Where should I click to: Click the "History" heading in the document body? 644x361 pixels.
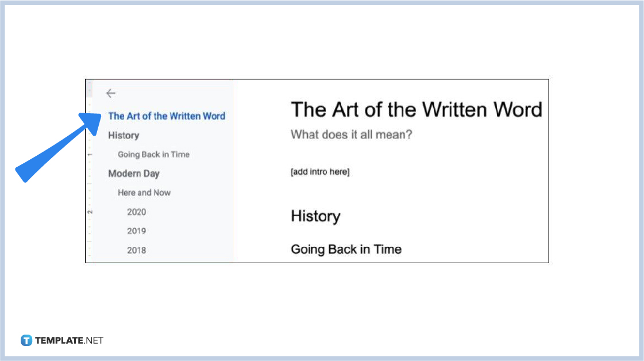(315, 216)
